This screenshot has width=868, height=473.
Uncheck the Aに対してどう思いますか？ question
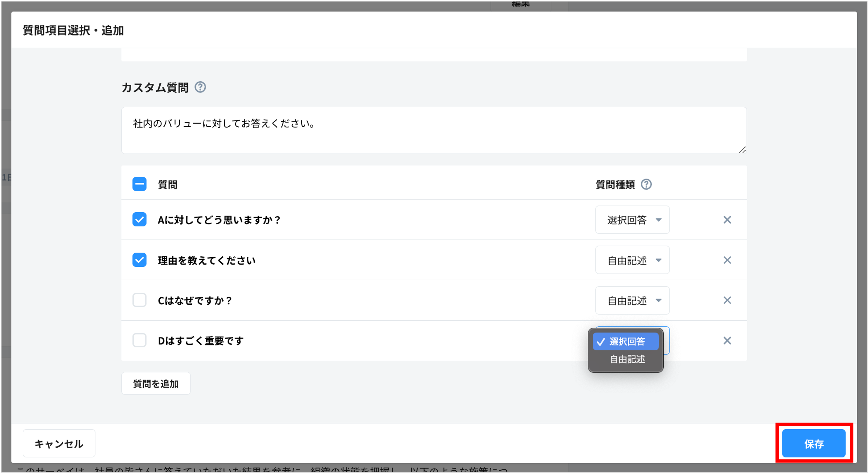tap(139, 220)
